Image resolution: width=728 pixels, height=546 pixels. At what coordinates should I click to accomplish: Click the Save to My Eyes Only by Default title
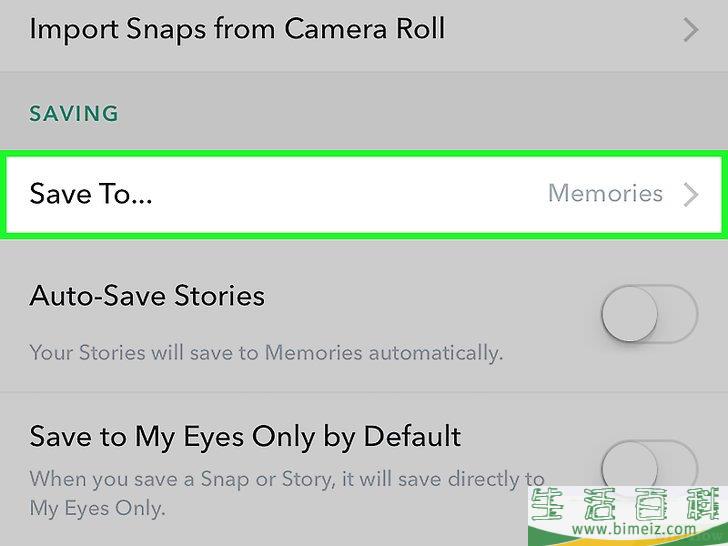[245, 437]
